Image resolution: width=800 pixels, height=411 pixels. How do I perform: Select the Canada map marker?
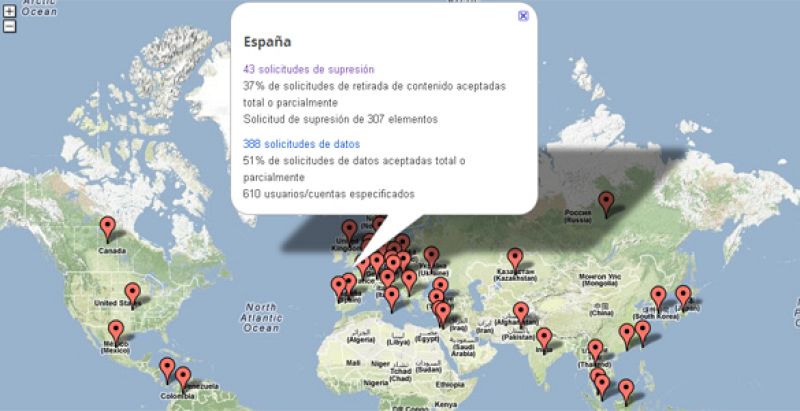pos(108,229)
